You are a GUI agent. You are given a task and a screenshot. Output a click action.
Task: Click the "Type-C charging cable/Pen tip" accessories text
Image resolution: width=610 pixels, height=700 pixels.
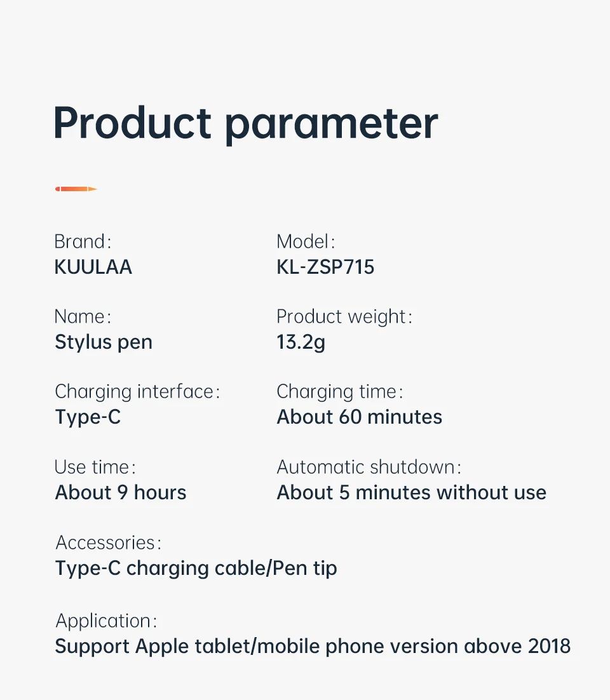196,568
